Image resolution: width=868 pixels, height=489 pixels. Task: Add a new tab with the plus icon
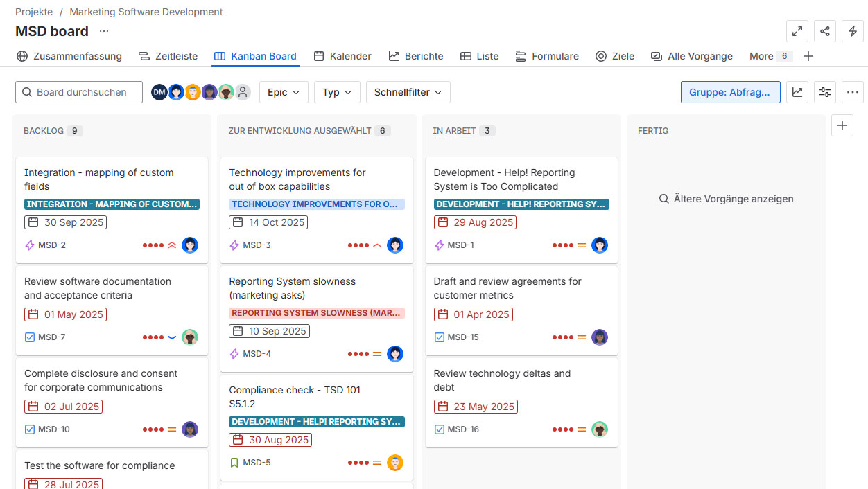point(808,56)
